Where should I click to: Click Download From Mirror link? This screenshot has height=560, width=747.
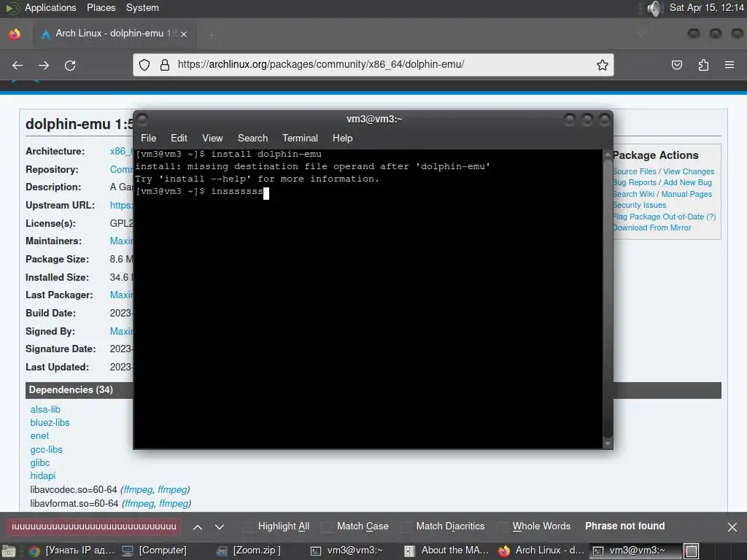click(651, 227)
